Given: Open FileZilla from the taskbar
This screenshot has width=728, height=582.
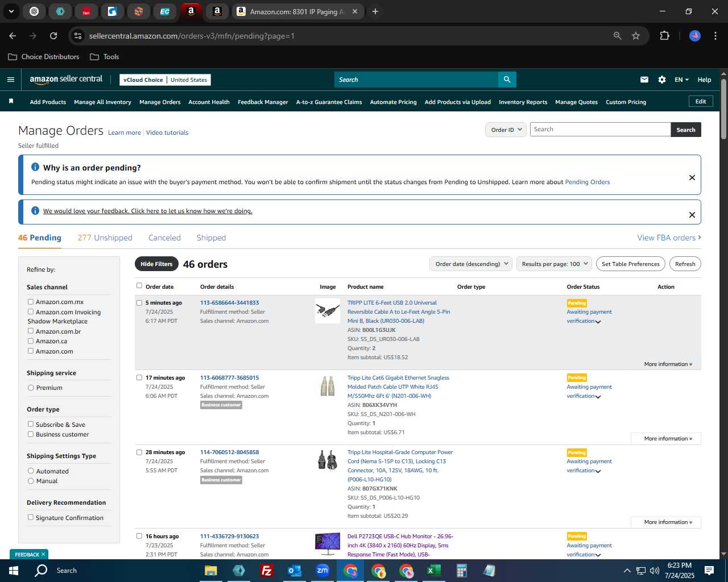Looking at the screenshot, I should click(266, 571).
